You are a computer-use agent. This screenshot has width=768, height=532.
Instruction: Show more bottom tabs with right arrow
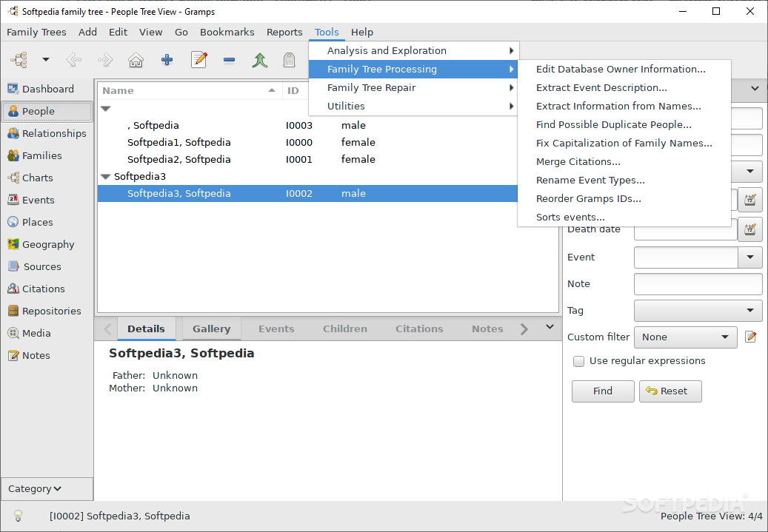tap(524, 329)
